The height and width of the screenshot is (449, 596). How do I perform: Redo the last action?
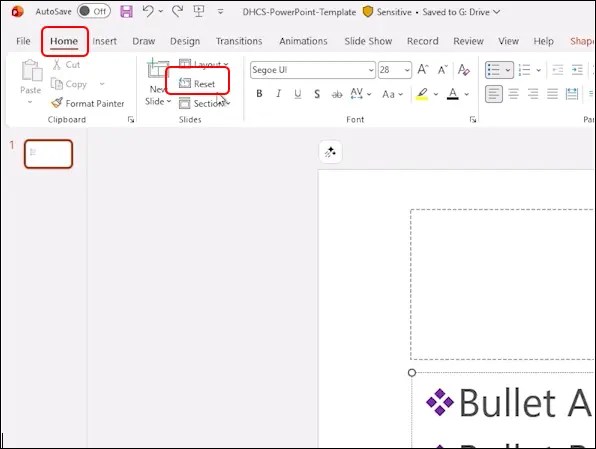click(x=177, y=11)
